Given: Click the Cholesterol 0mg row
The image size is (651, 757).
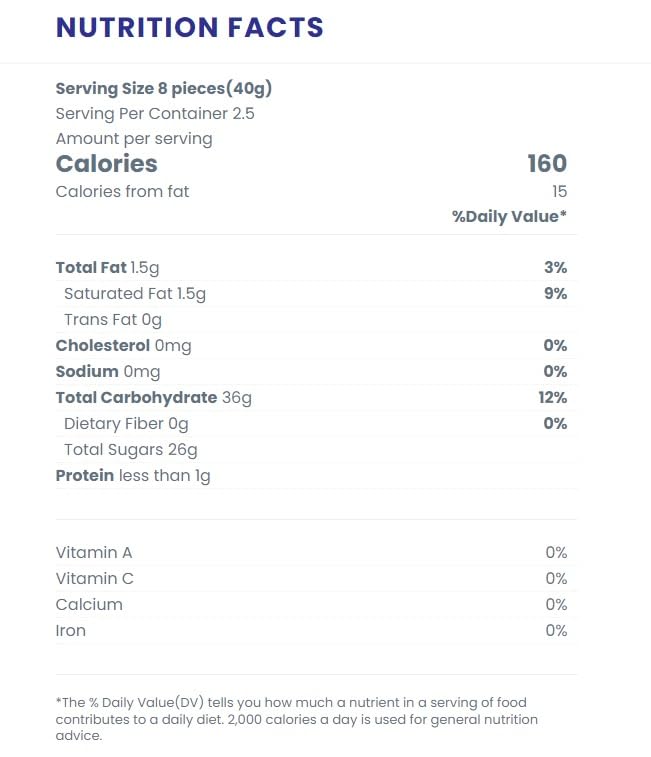Looking at the screenshot, I should click(123, 346).
